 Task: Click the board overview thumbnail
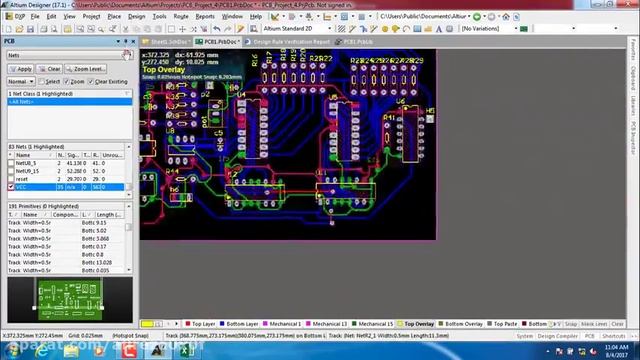coord(70,300)
